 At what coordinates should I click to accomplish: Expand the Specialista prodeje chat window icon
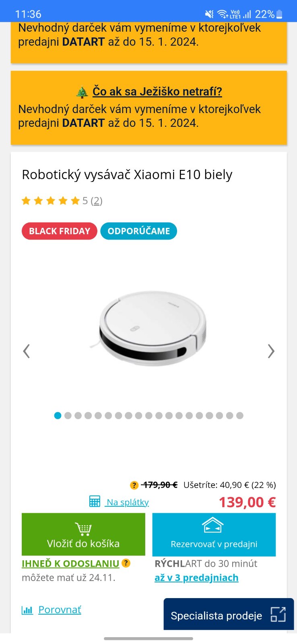pos(278,615)
